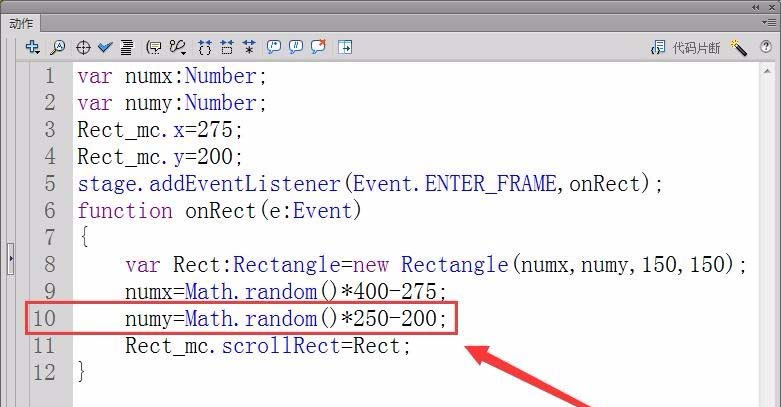The image size is (781, 407).
Task: Place the cursor in "var numx:Number;"
Action: click(172, 76)
